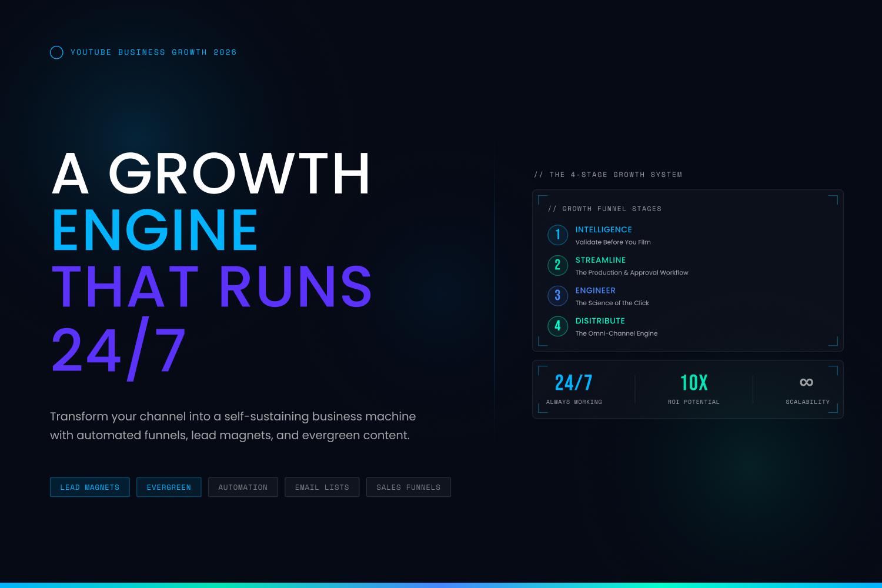Click the circle icon beside YOUTUBE BUSINESS GROWTH 2026

[x=56, y=52]
